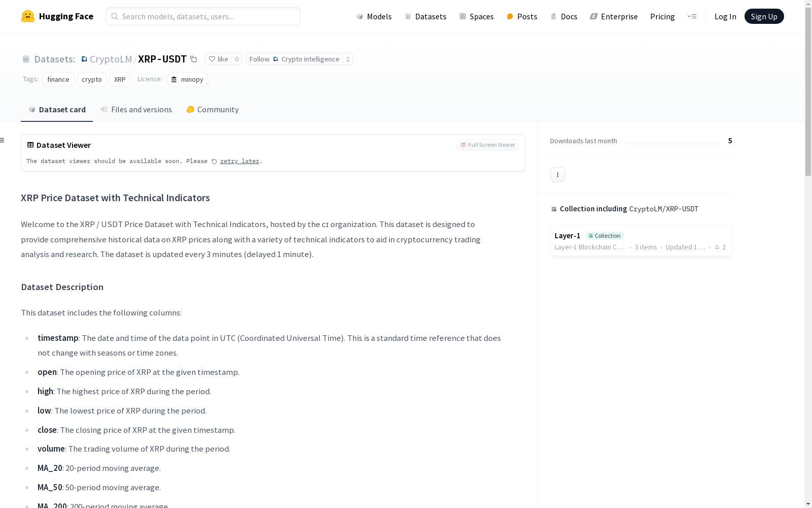Select the XRP tag
The height and width of the screenshot is (508, 812).
120,79
